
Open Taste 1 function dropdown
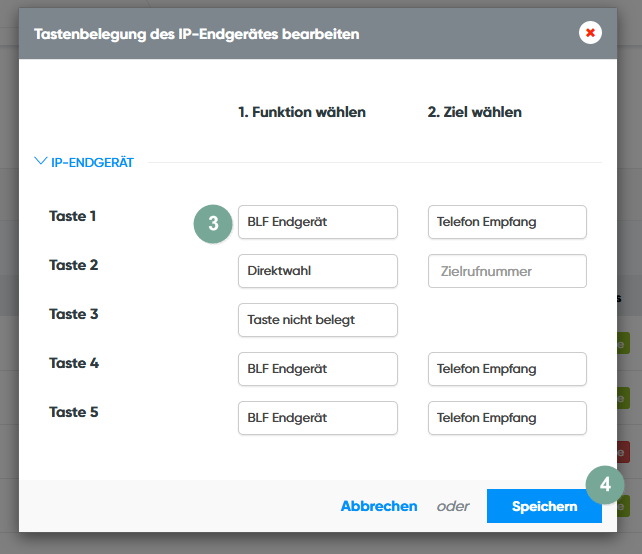317,222
